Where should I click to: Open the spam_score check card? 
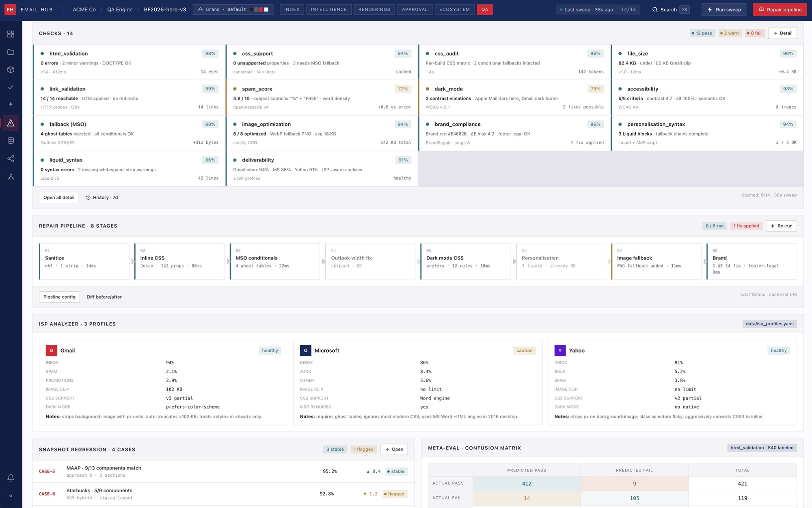click(x=322, y=98)
